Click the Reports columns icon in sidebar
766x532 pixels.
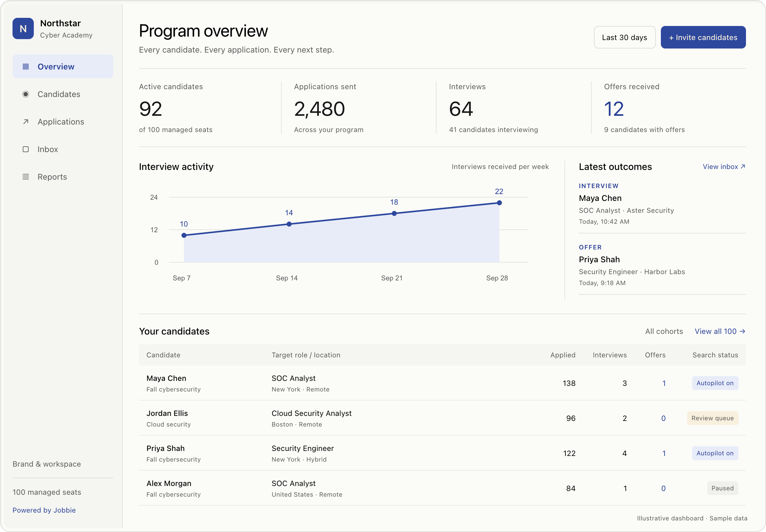click(x=26, y=177)
